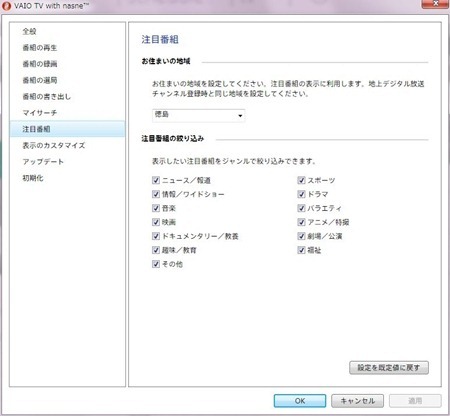Toggle the アニメ／特撮 checkbox
Screen dimensions: 450x416
pos(301,222)
